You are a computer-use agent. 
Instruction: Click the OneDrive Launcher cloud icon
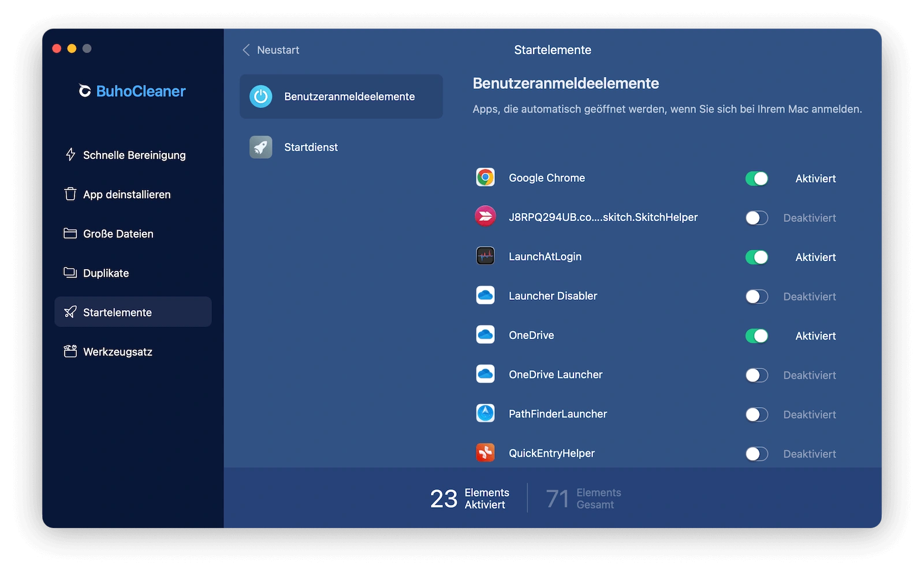coord(486,374)
